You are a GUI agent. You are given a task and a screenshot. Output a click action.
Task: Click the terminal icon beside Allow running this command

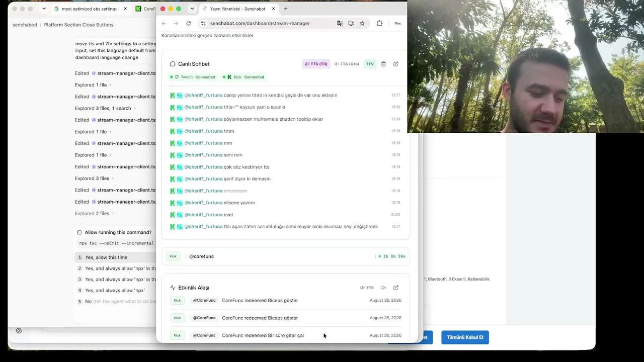coord(79,232)
